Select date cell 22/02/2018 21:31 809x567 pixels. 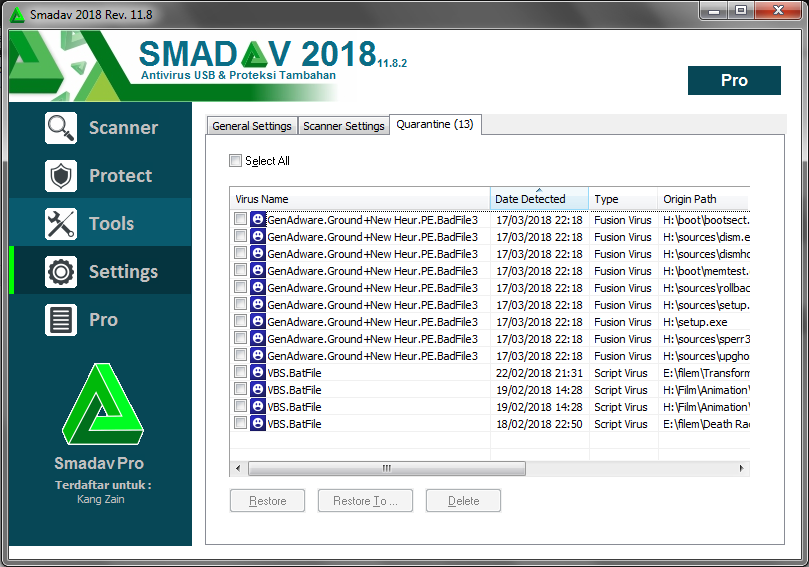coord(539,373)
